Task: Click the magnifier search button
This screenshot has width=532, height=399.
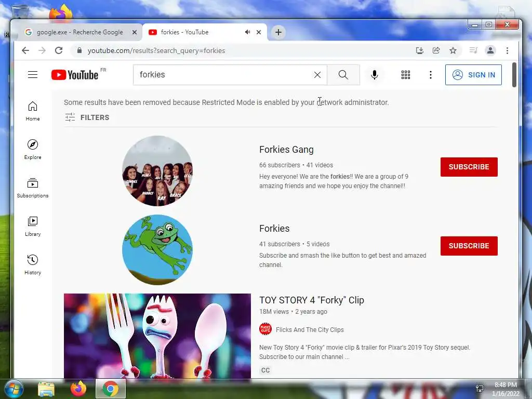Action: point(343,75)
